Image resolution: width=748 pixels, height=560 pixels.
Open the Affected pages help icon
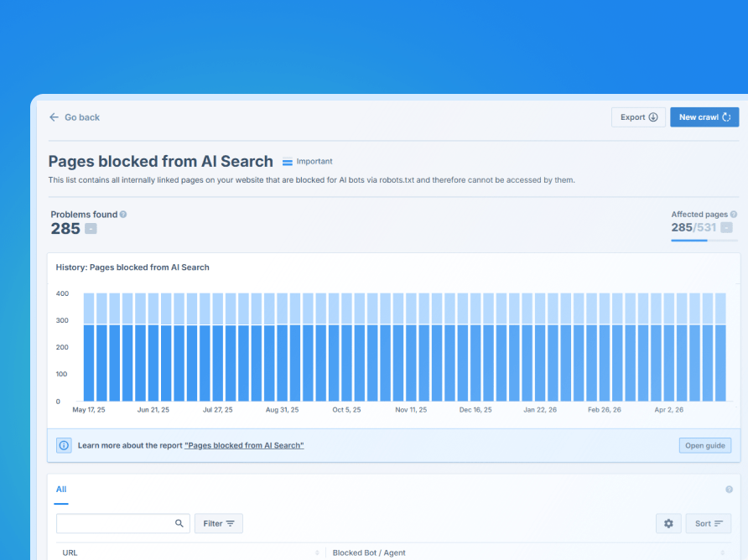(x=734, y=215)
